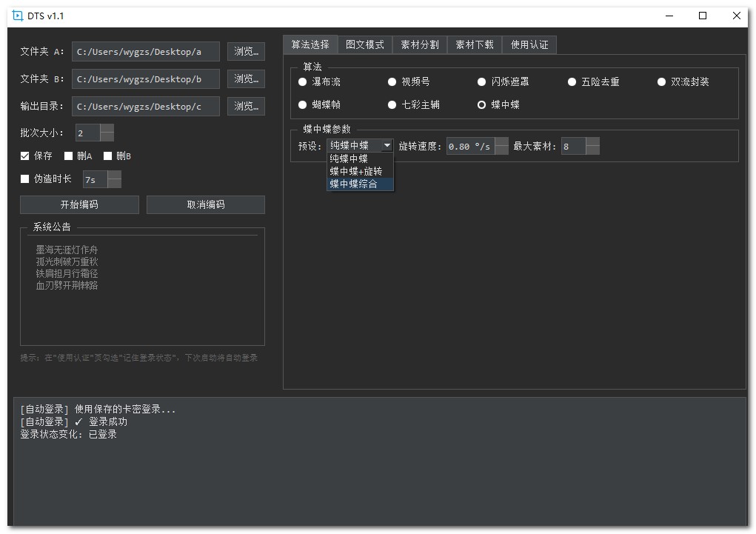Enable the 伪造时长 checkbox
The width and height of the screenshot is (756, 534).
25,179
